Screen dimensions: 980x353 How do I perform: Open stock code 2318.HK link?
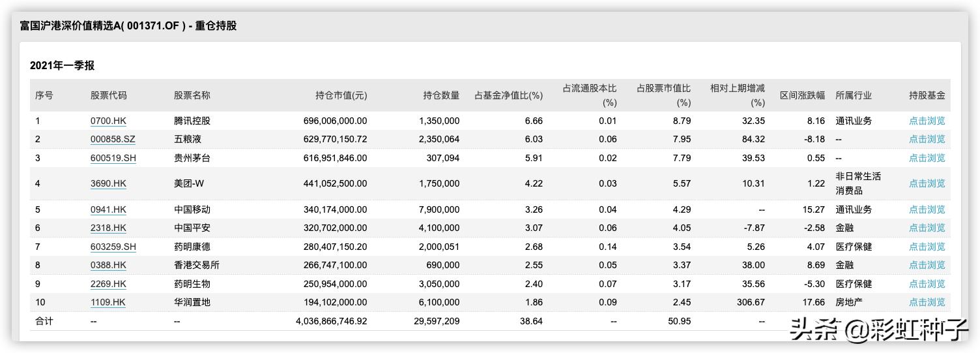108,228
